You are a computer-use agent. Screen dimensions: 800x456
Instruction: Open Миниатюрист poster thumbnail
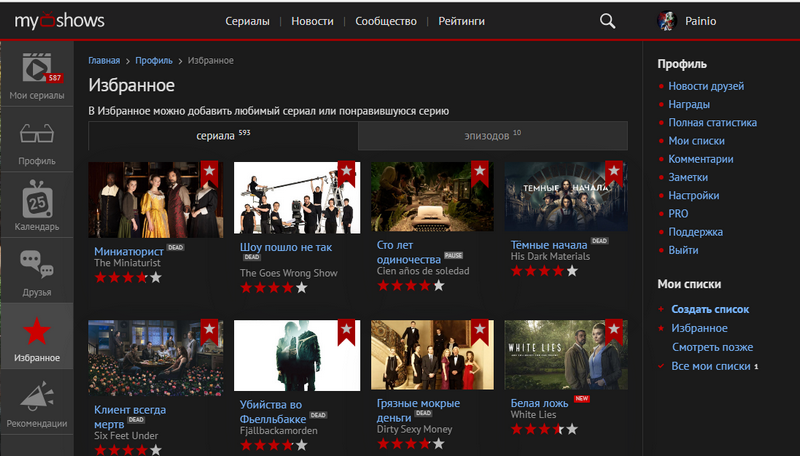click(x=155, y=199)
